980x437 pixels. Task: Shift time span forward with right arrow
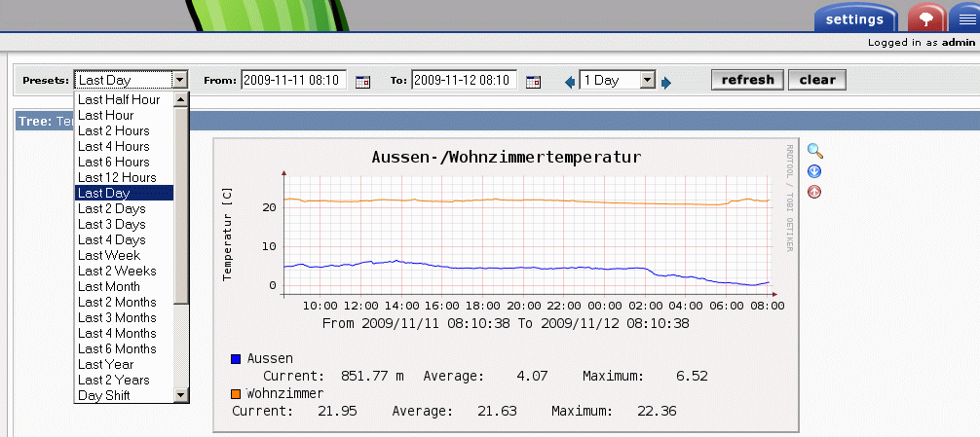click(666, 83)
